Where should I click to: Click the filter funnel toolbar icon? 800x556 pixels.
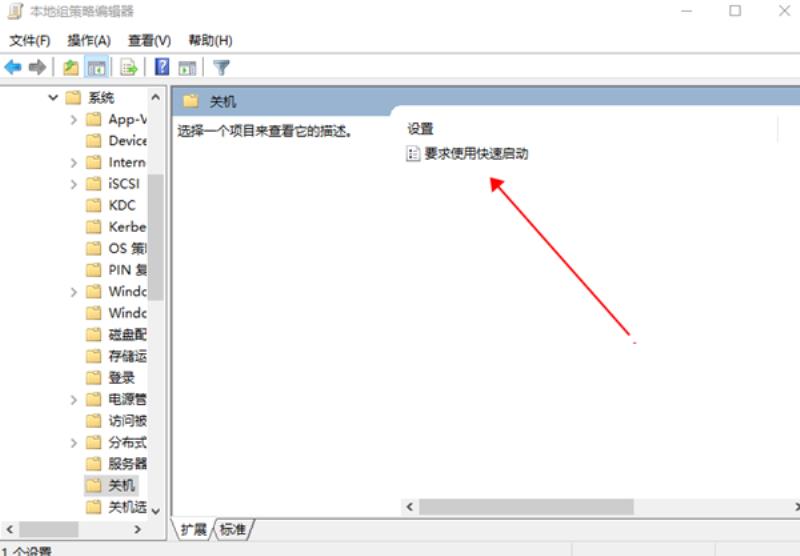click(x=221, y=67)
